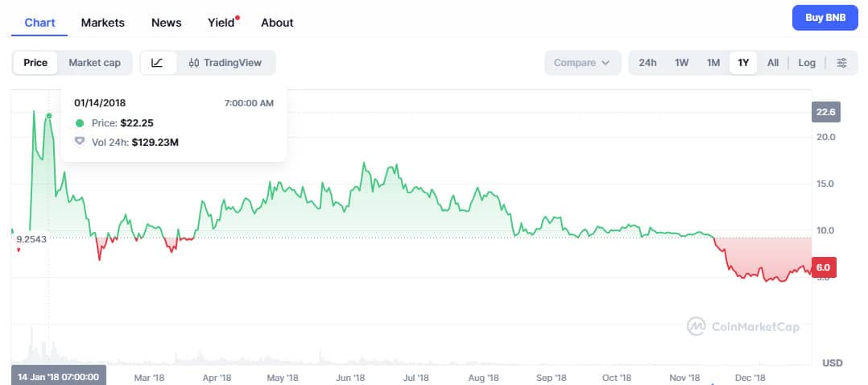Screen dimensions: 868x385
Task: Expand the Compare dropdown
Action: [x=582, y=63]
